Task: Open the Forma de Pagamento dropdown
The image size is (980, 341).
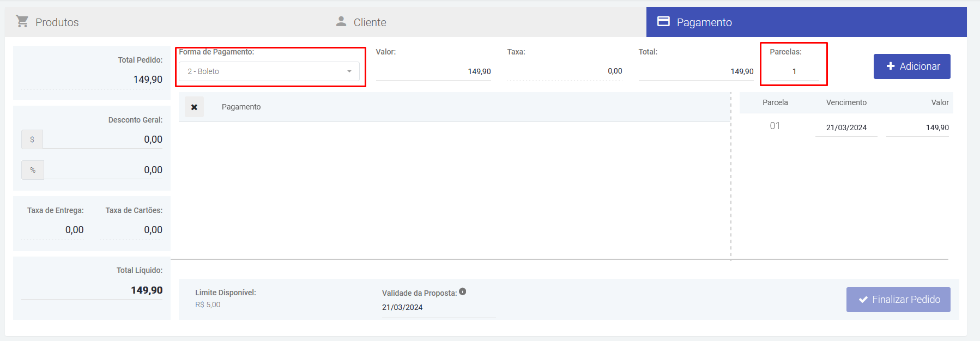Action: (x=269, y=71)
